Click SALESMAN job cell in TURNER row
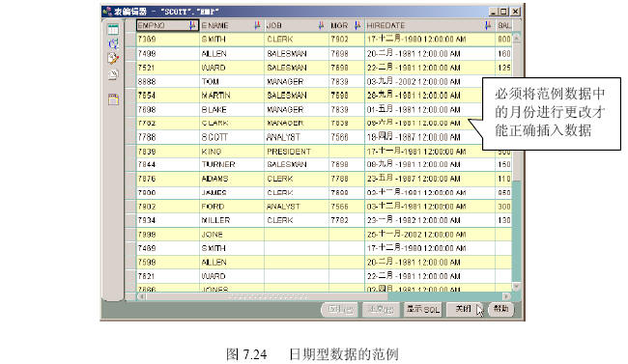The image size is (628, 364). [x=296, y=164]
